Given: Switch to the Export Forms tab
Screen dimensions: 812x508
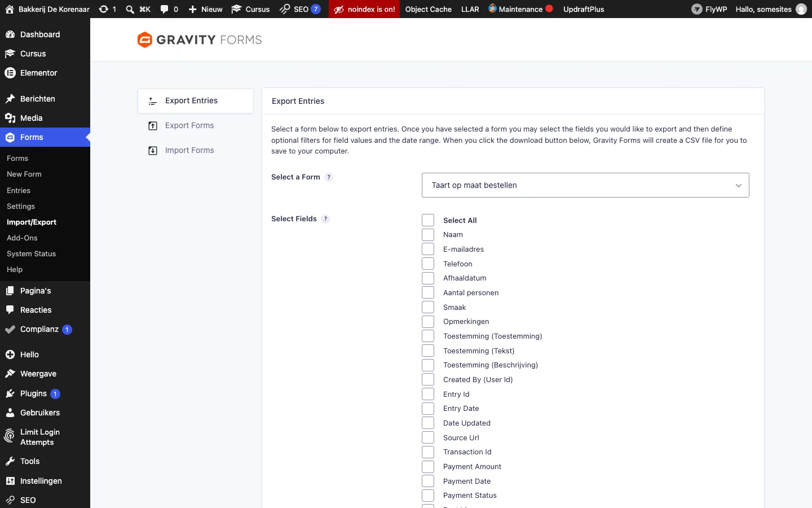Looking at the screenshot, I should tap(196, 125).
